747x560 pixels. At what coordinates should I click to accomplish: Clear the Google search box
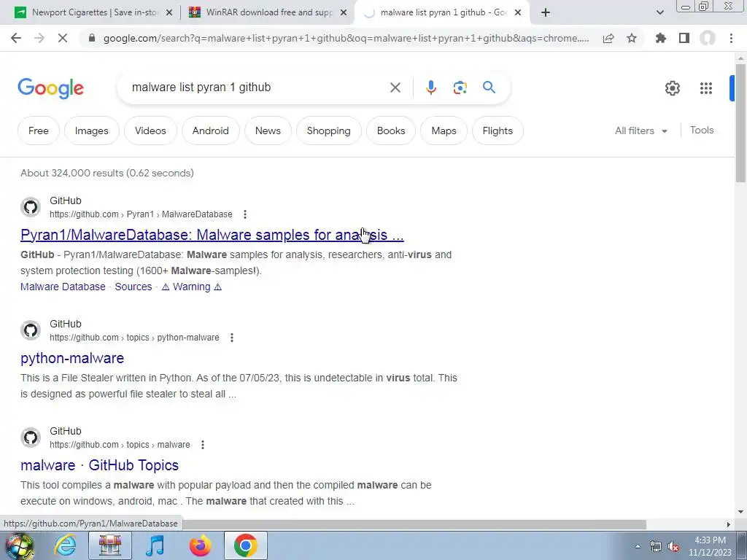pyautogui.click(x=395, y=87)
